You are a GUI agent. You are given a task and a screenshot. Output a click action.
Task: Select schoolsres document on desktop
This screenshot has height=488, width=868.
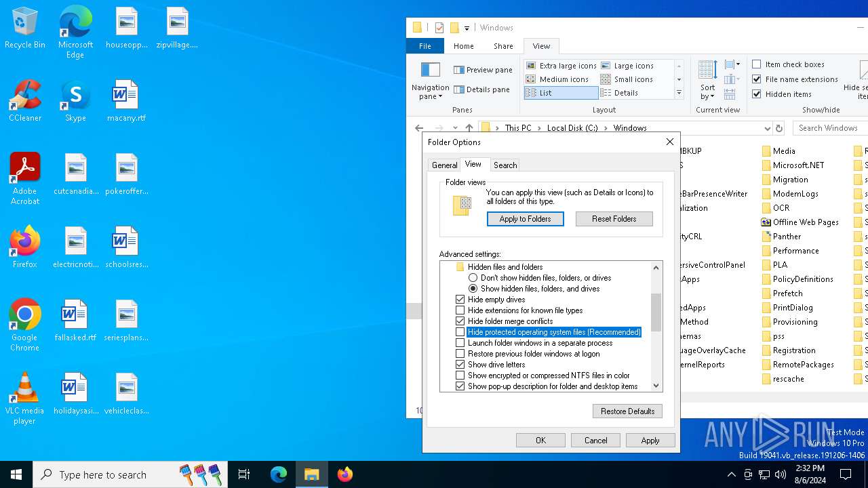[x=126, y=247]
